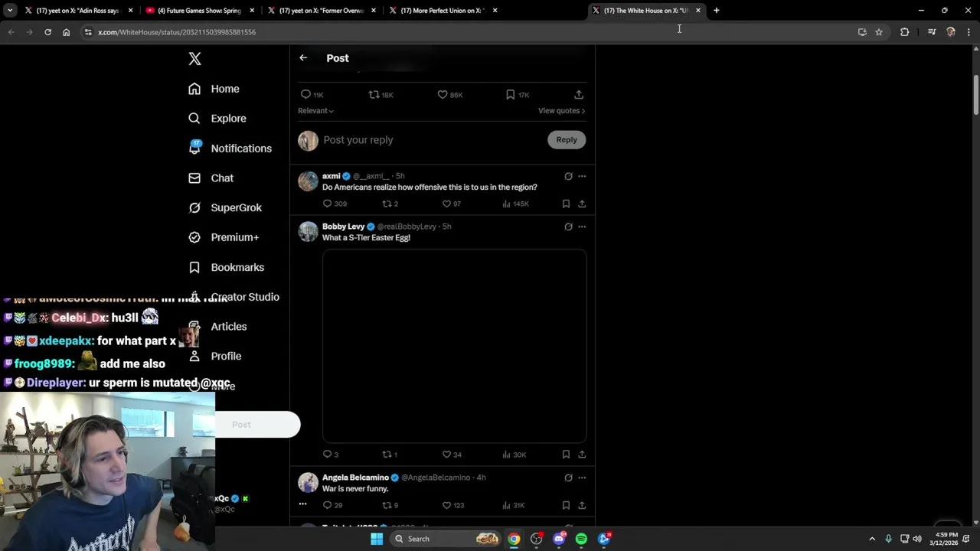This screenshot has height=551, width=980.
Task: Open media in Bobby Levy's reply
Action: [x=455, y=346]
